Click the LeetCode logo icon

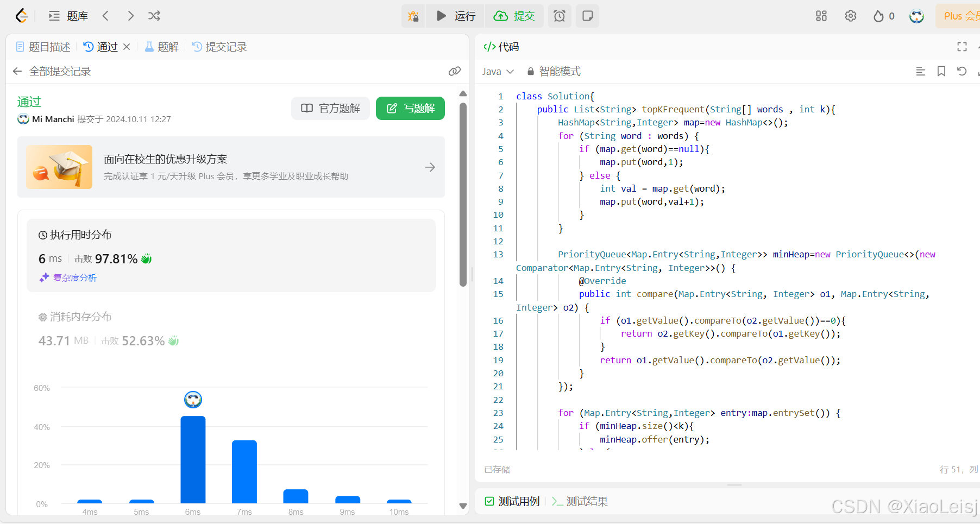pos(22,16)
